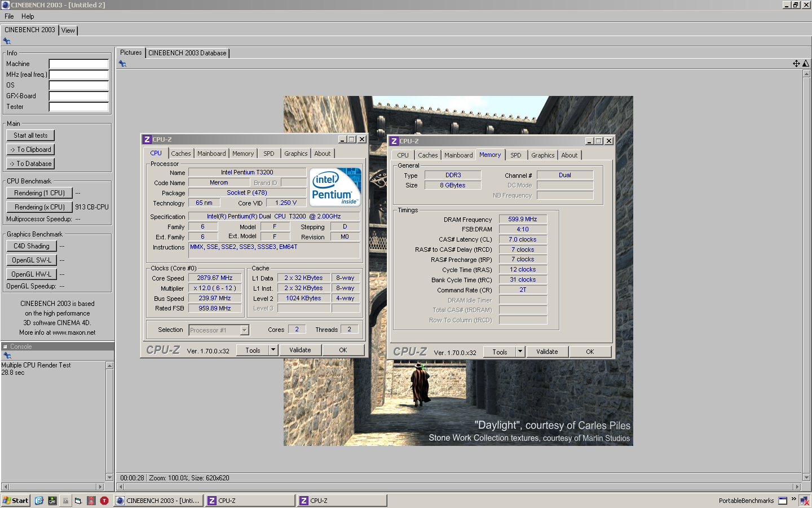This screenshot has width=812, height=508.
Task: Click the To Database button
Action: (x=30, y=164)
